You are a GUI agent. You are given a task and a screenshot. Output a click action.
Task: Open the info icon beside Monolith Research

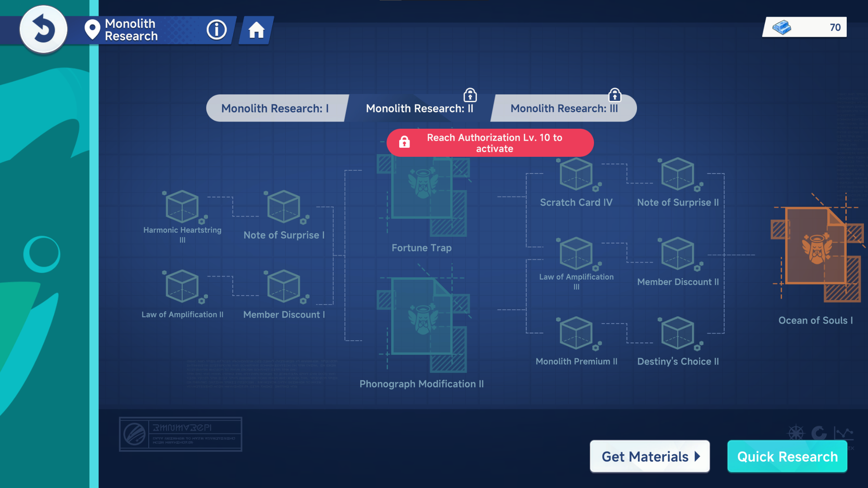coord(217,30)
